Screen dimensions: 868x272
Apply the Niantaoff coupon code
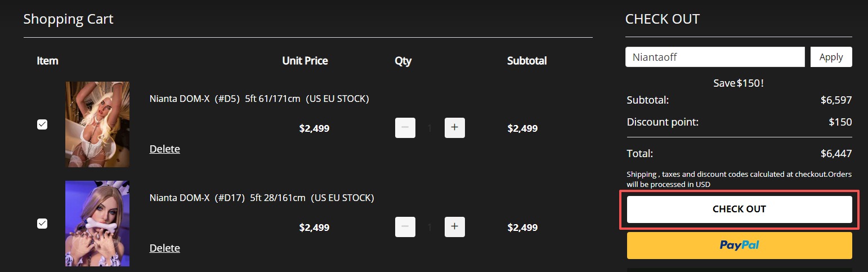(831, 57)
